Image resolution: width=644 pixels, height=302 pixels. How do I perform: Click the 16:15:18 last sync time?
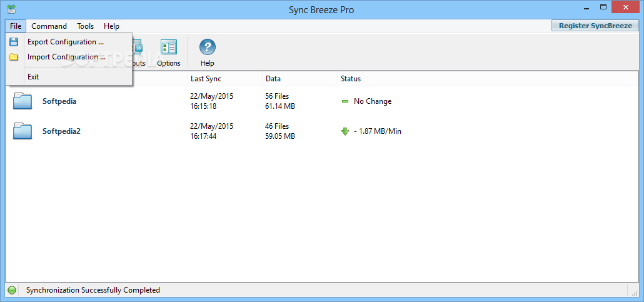click(203, 106)
